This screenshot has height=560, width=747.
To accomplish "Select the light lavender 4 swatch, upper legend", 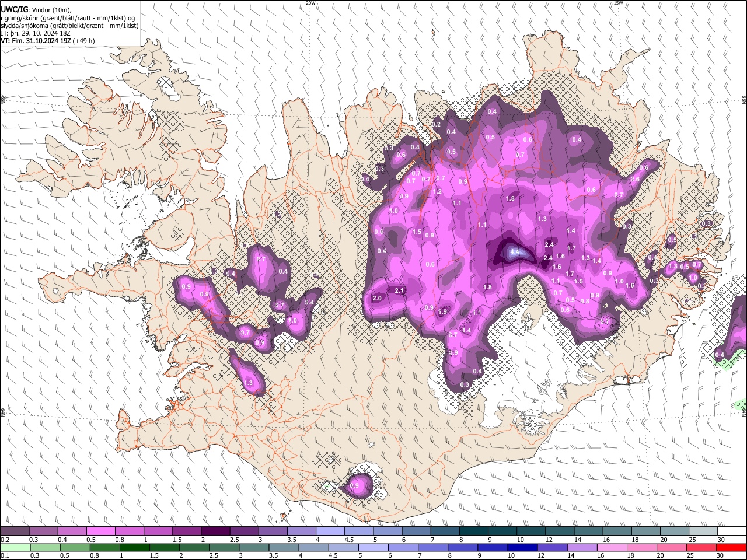I will coord(330,531).
